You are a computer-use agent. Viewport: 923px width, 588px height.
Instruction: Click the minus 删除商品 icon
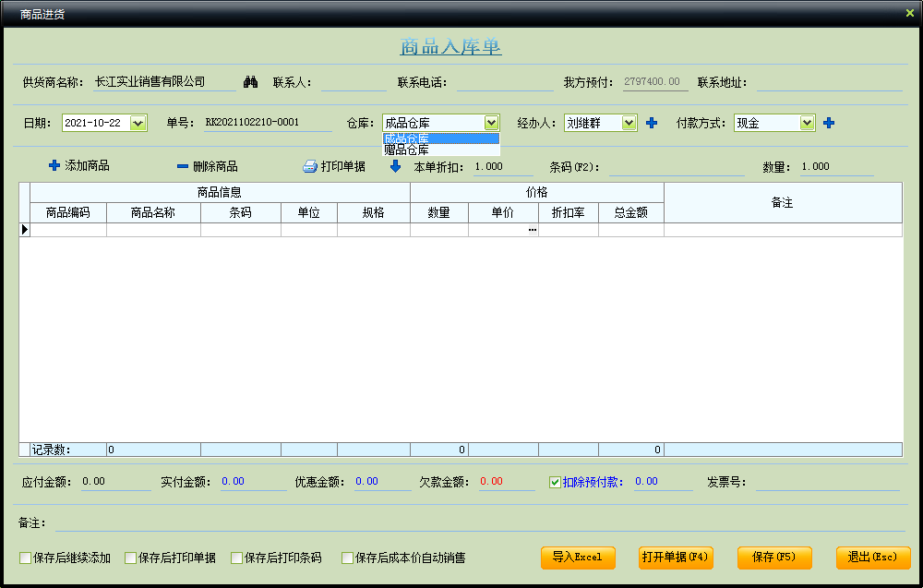coord(183,166)
